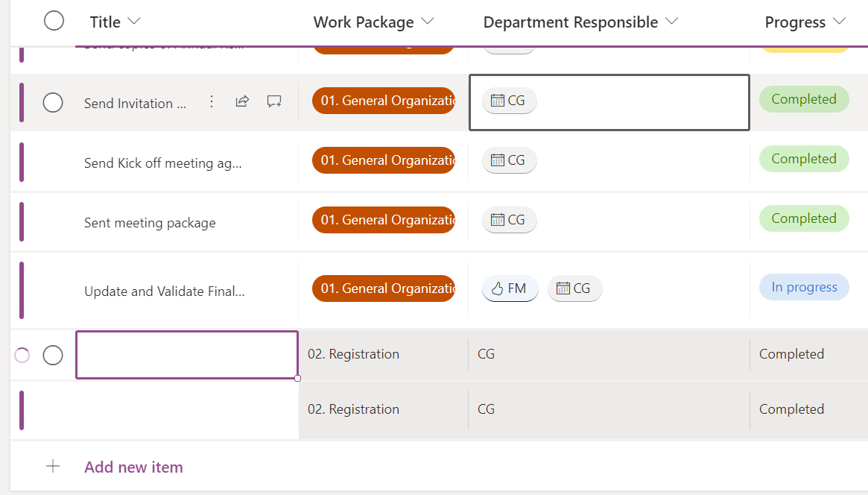Select the Send Invitation row checkbox
Image resolution: width=868 pixels, height=495 pixels.
coord(53,102)
